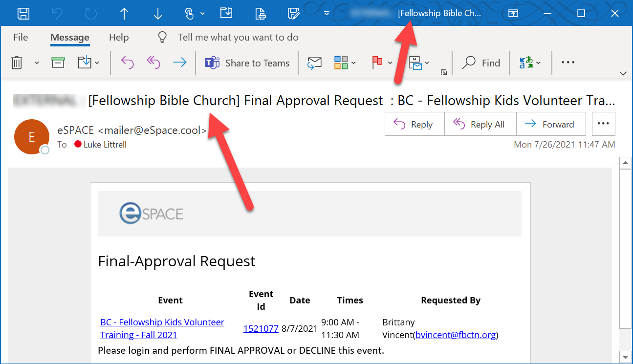Open ribbon display options in the title bar
Screen dimensions: 633x364
click(513, 14)
